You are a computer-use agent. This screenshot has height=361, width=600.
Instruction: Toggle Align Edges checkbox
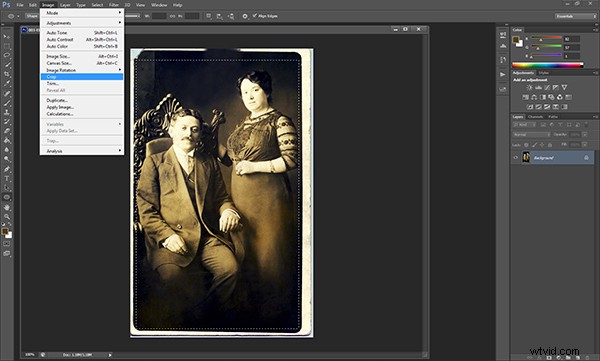255,16
